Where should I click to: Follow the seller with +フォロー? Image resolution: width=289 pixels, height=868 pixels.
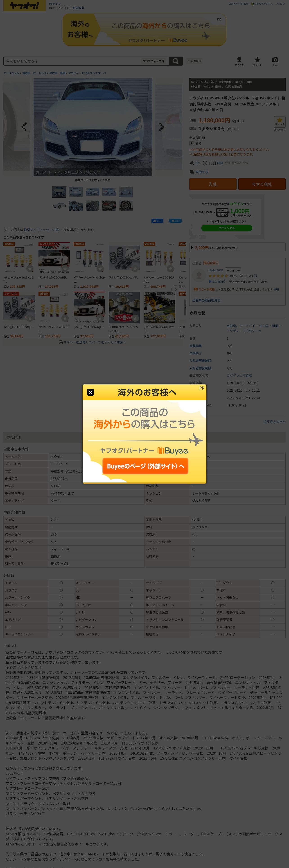point(233,270)
